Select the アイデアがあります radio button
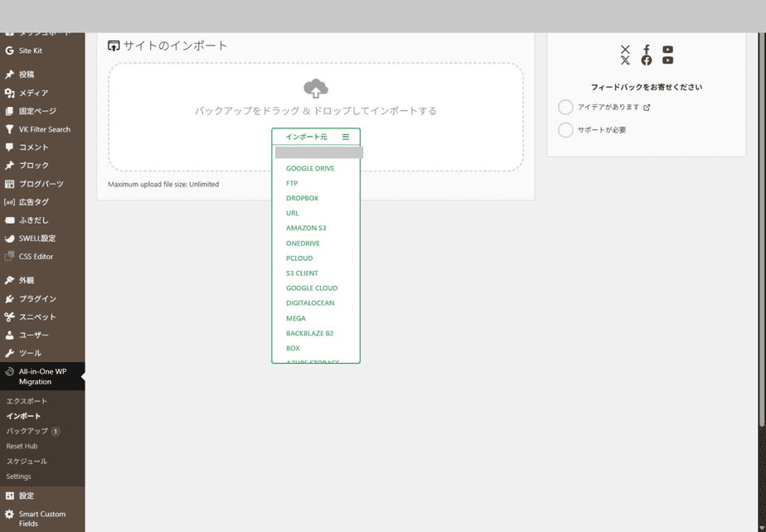Image resolution: width=766 pixels, height=532 pixels. click(x=565, y=107)
